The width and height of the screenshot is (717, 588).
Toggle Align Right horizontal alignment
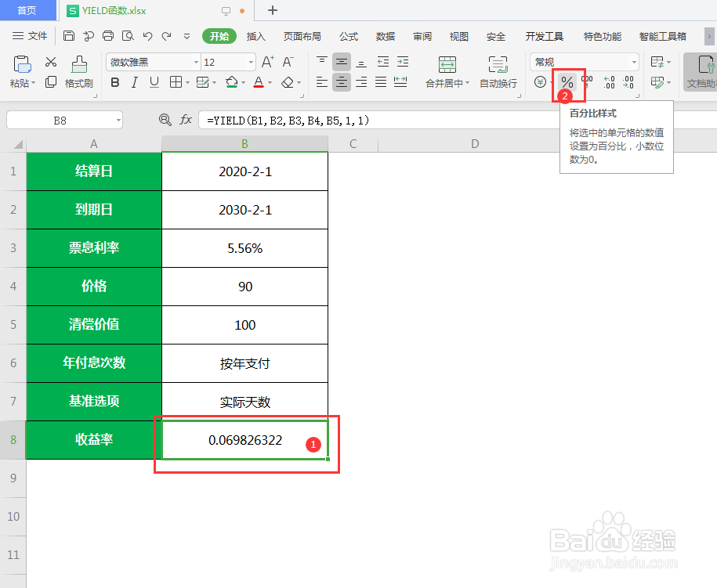(361, 82)
